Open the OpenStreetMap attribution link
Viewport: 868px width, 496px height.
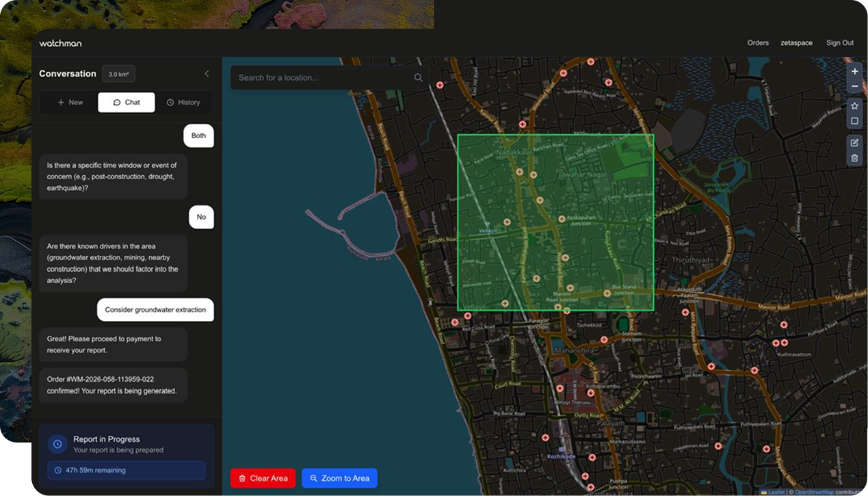[815, 492]
